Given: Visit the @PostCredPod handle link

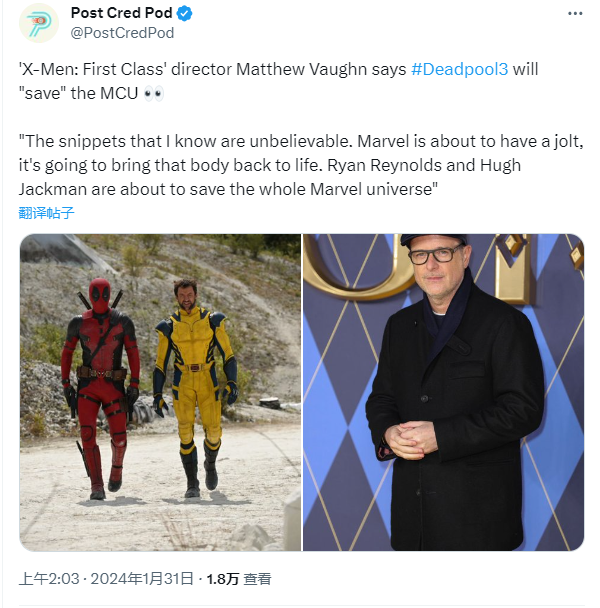Looking at the screenshot, I should pos(122,33).
